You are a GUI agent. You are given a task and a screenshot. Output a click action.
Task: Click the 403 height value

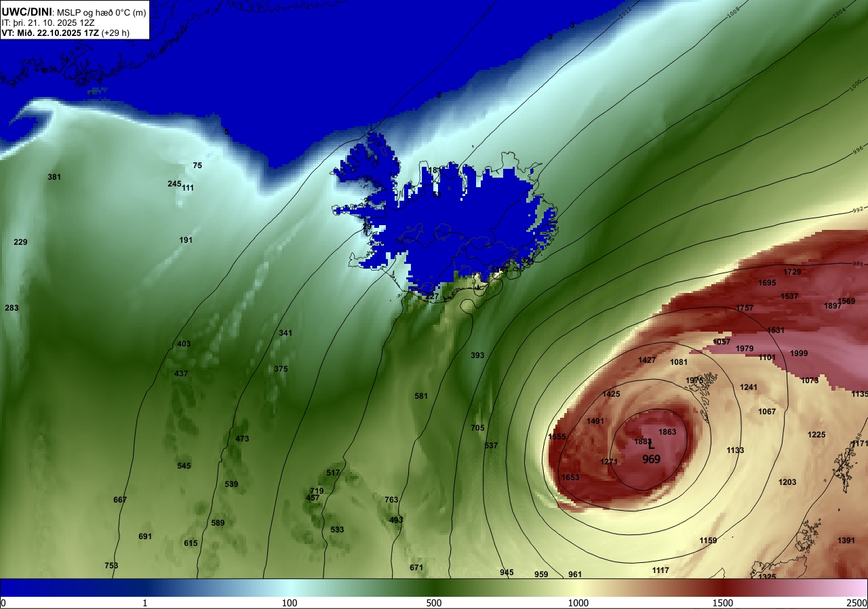(x=184, y=344)
